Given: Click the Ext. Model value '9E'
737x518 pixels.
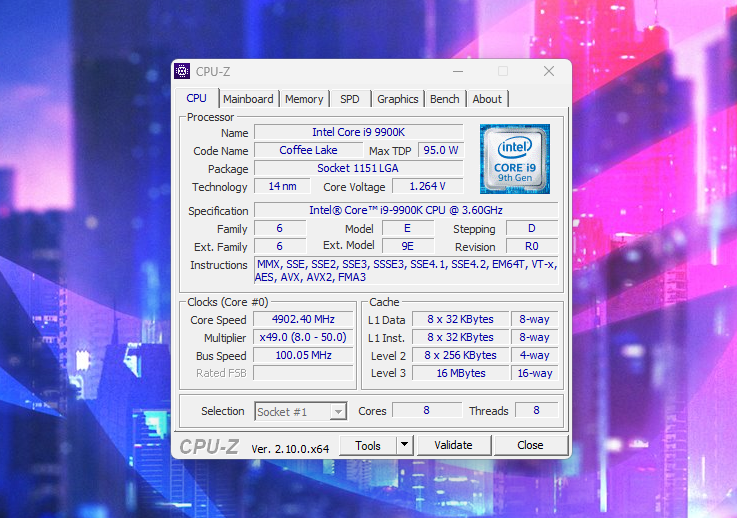Looking at the screenshot, I should coord(408,246).
